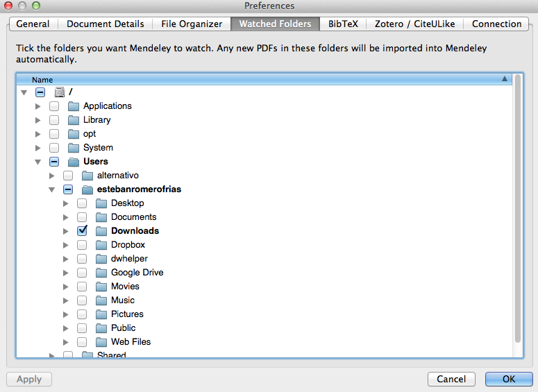Click the Pictures folder icon

point(101,314)
